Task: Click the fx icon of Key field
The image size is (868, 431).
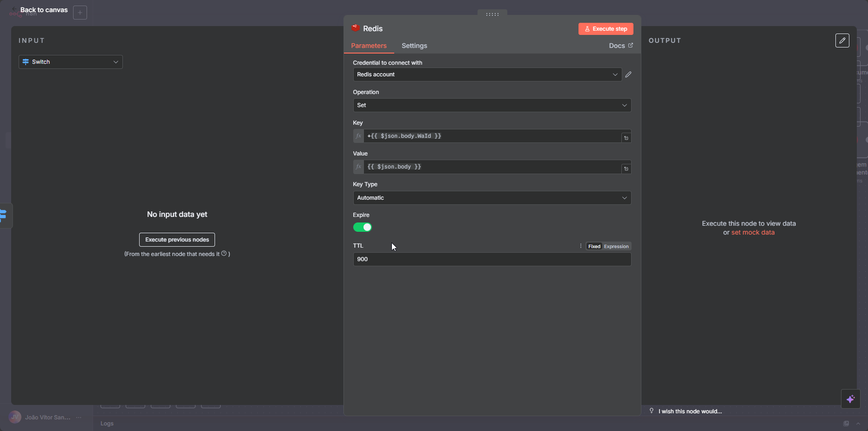Action: click(358, 136)
